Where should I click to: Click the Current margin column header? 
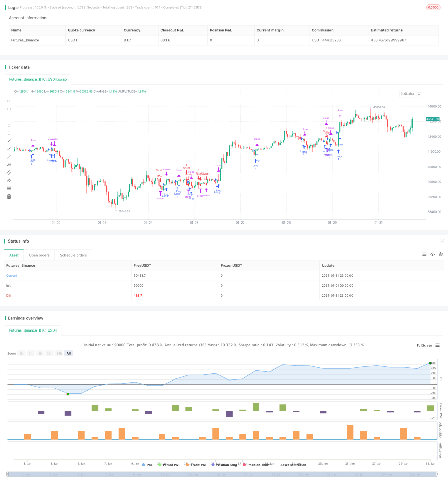coord(270,30)
